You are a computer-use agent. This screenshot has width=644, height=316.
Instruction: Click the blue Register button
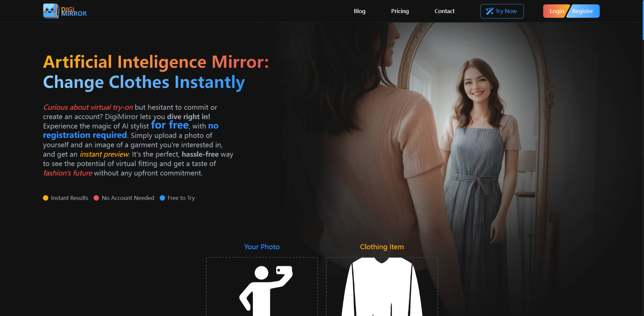click(583, 11)
